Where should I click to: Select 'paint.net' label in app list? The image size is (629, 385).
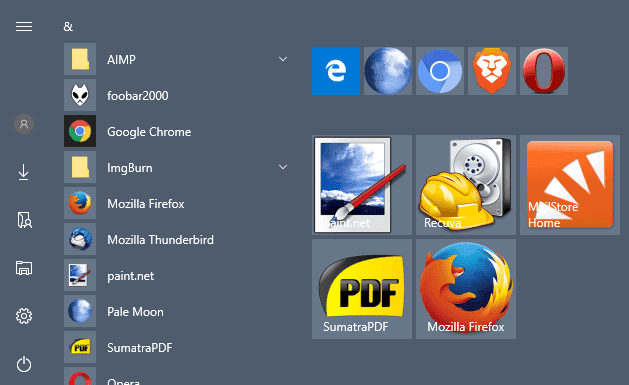130,276
